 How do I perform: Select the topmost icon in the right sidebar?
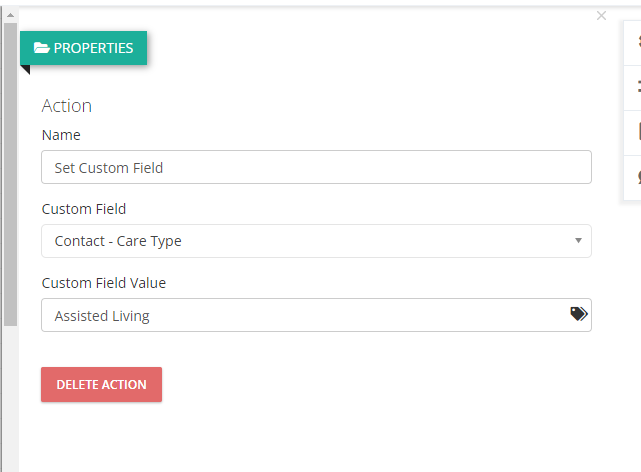[x=638, y=43]
